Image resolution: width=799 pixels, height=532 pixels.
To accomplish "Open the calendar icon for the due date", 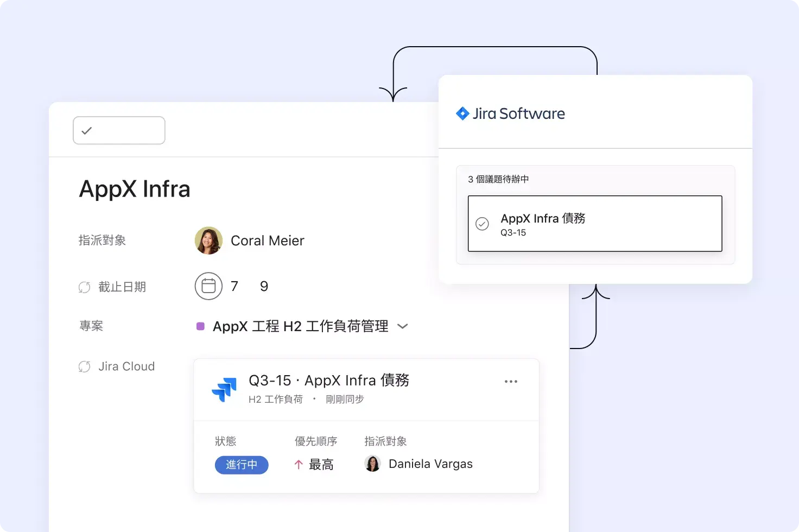I will pos(208,286).
